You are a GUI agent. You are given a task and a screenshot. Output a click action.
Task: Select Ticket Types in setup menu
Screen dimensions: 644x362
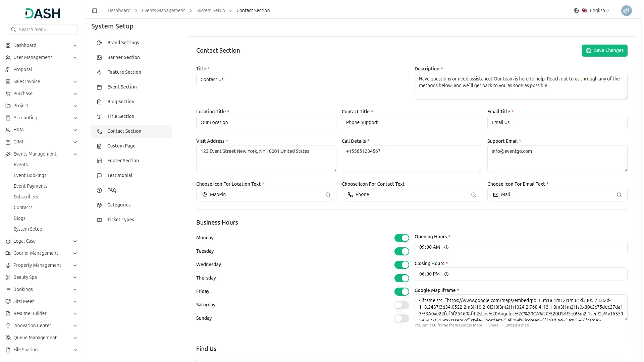coord(120,220)
